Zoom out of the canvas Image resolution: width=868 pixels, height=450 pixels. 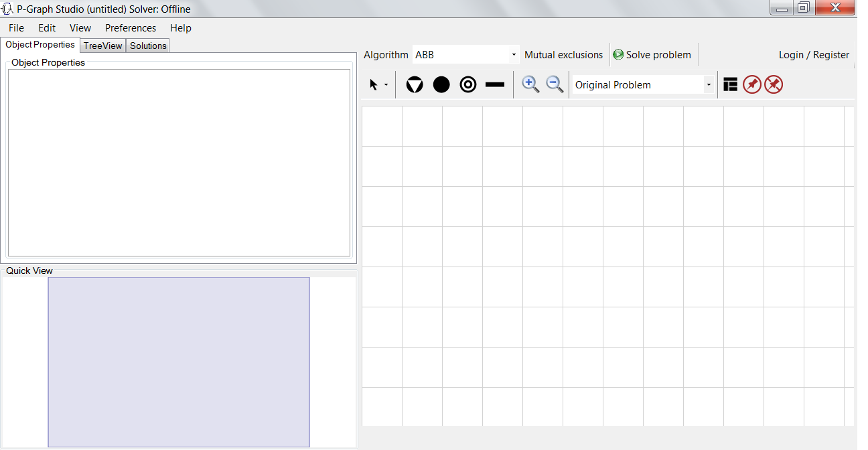[554, 84]
